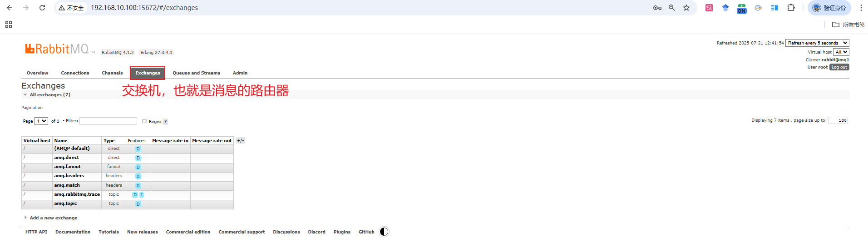Go back in browser history
The image size is (868, 248).
coord(10,8)
